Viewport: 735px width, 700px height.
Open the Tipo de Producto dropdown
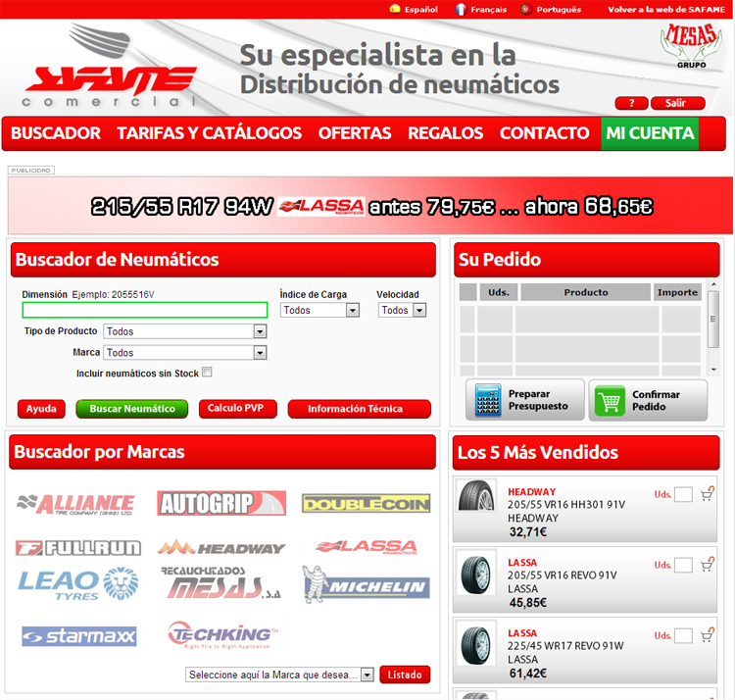(185, 331)
